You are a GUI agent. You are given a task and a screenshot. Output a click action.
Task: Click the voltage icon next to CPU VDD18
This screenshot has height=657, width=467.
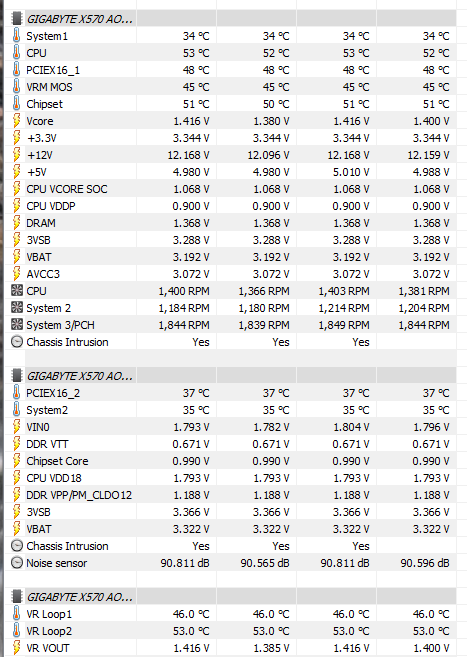click(16, 478)
